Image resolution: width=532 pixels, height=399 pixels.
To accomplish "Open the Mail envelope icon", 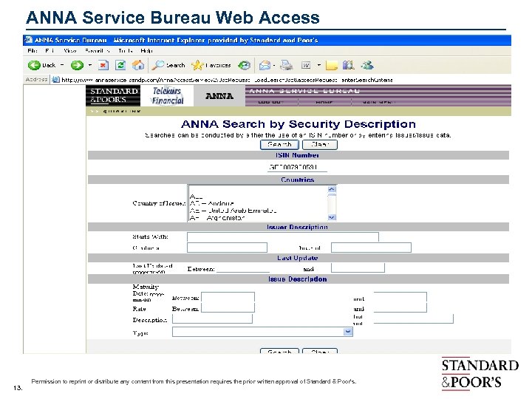I will pos(265,65).
